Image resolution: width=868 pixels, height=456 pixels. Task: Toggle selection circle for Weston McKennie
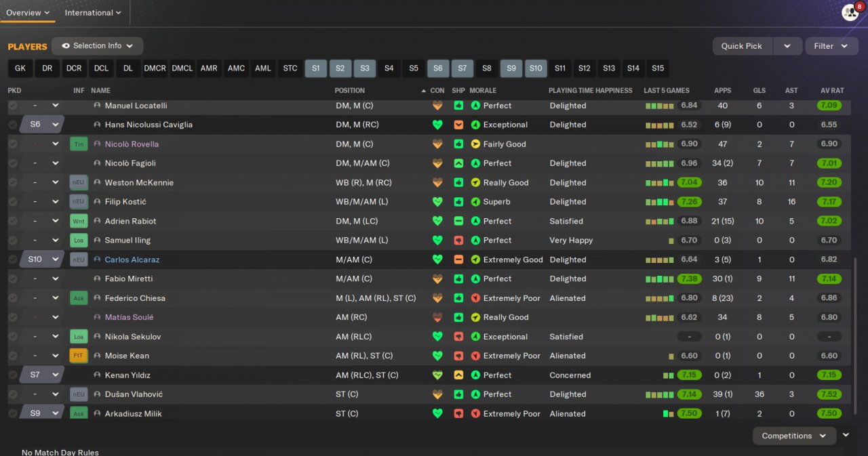[x=12, y=183]
